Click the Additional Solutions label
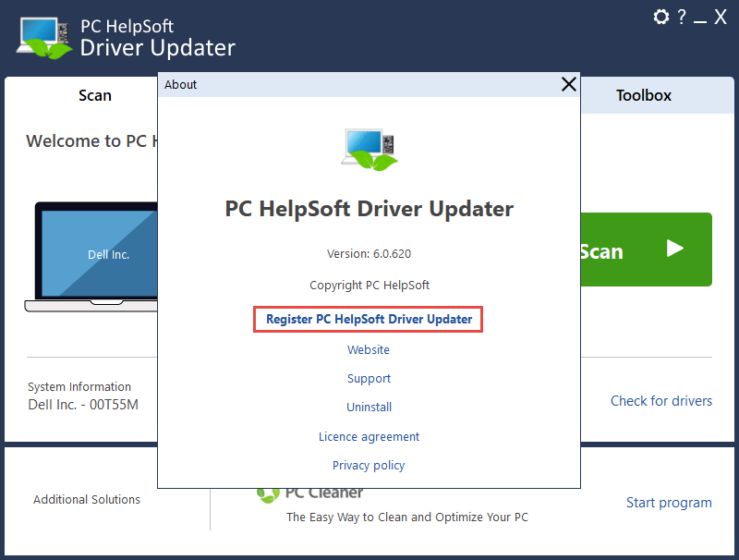 point(87,499)
